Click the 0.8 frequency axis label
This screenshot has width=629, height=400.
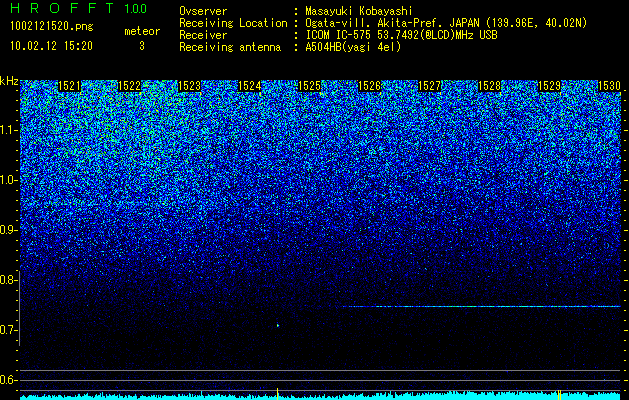tap(8, 280)
